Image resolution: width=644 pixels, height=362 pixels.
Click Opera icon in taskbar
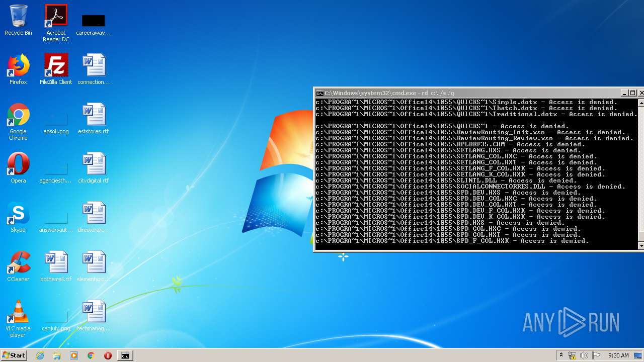(108, 355)
